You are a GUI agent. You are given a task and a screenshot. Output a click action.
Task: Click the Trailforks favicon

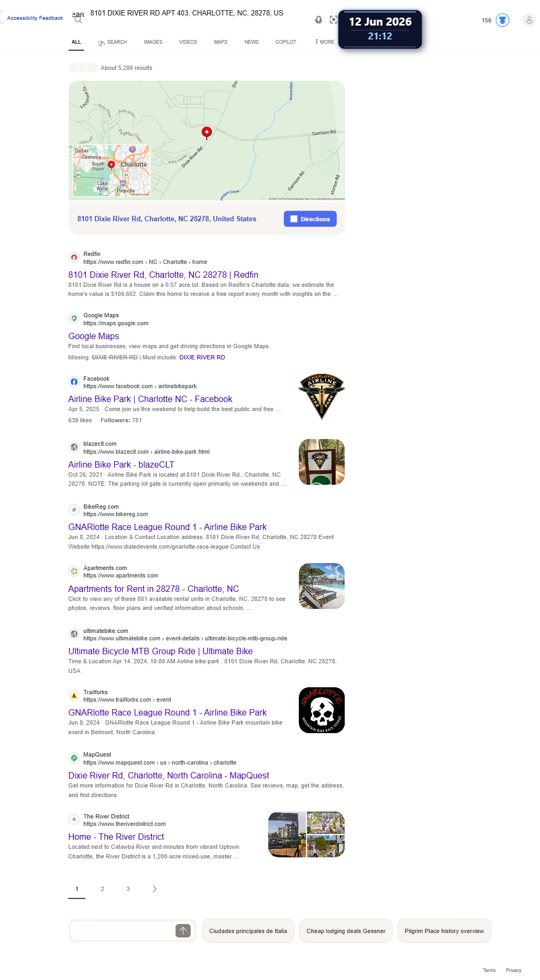[74, 696]
